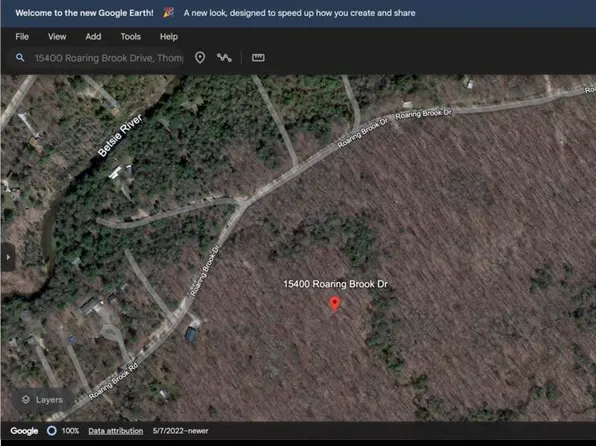Select the Draw path or polygon tool

pyautogui.click(x=224, y=58)
